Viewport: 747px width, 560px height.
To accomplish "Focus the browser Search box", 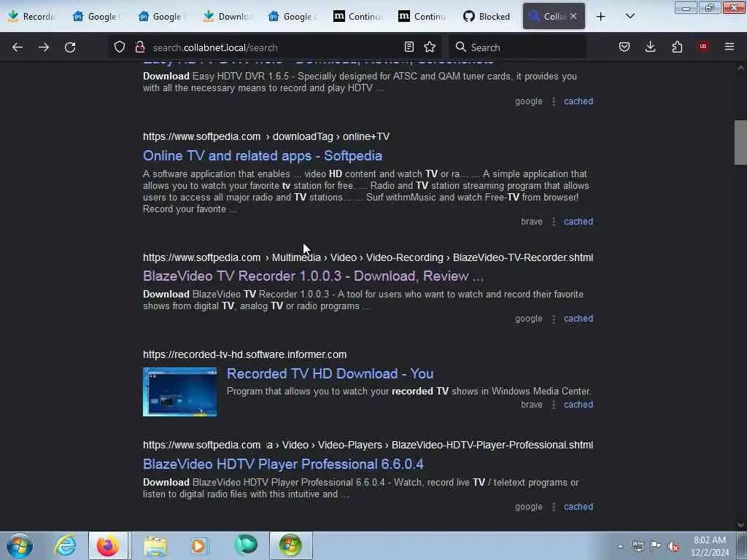I will [517, 47].
